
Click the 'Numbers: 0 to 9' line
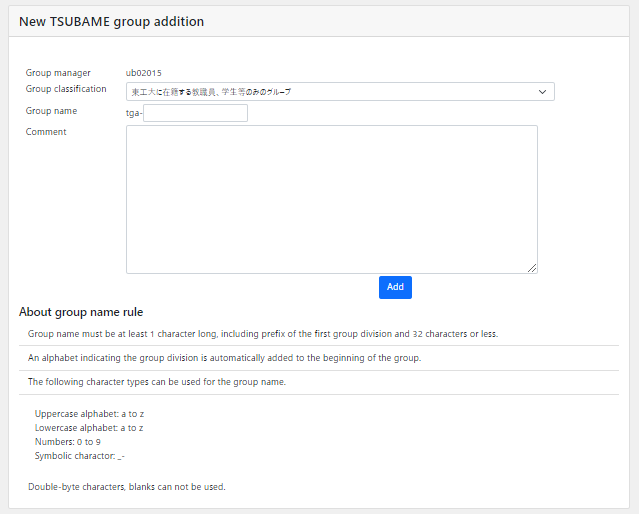[68, 441]
